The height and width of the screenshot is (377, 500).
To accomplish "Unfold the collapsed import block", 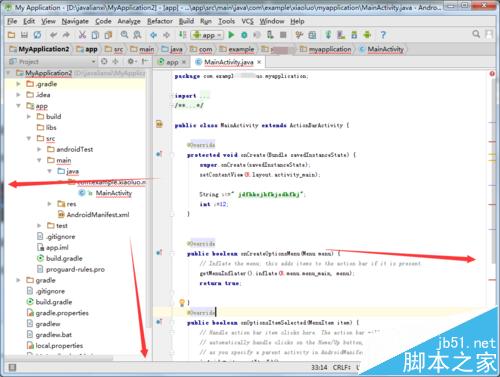I will click(x=172, y=96).
